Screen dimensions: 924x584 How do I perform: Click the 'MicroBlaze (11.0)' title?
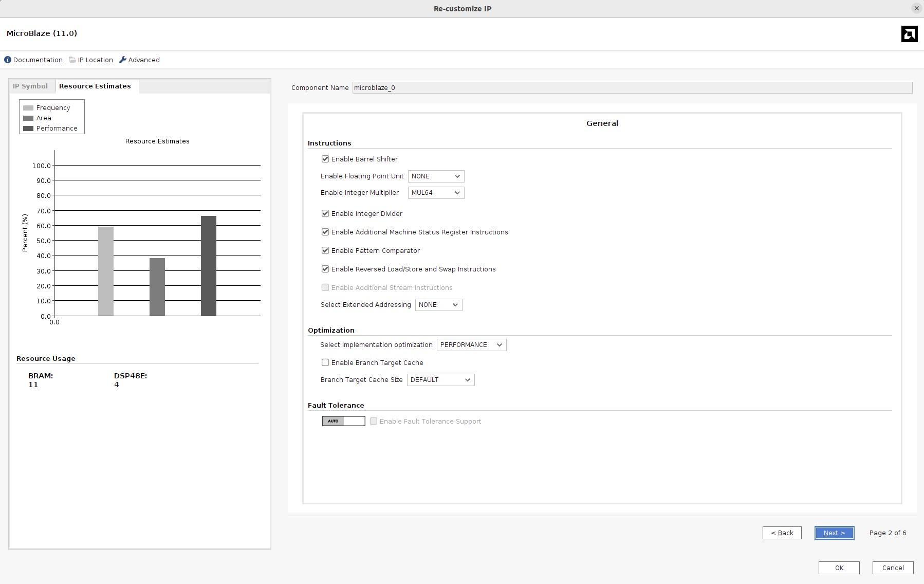(42, 33)
